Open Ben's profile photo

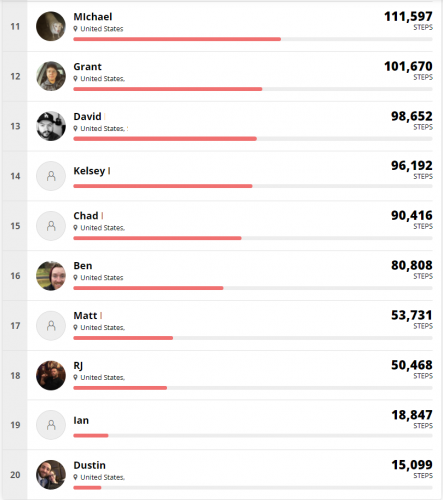pos(51,276)
